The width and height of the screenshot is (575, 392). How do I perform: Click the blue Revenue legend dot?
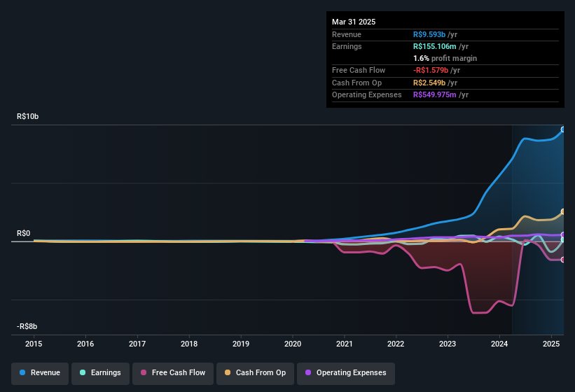22,372
